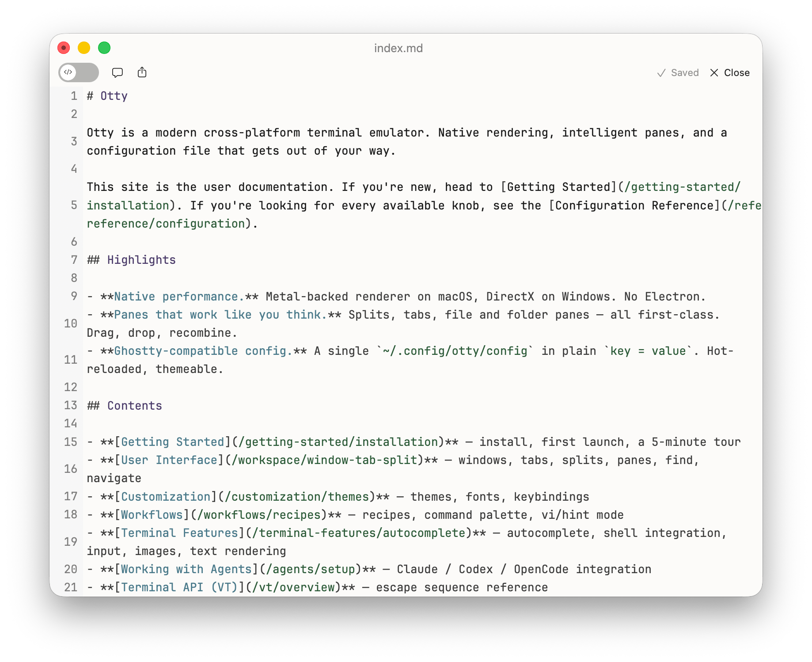Click the X icon beside Close
This screenshot has height=662, width=812.
pos(714,73)
